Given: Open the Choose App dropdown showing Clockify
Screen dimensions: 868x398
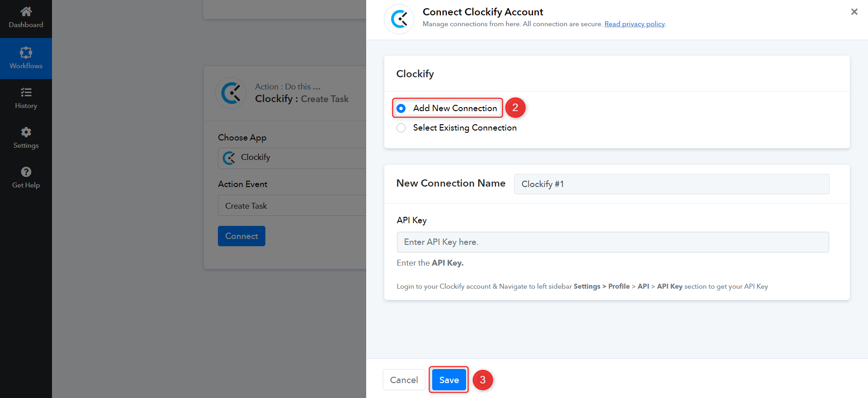Looking at the screenshot, I should (292, 158).
